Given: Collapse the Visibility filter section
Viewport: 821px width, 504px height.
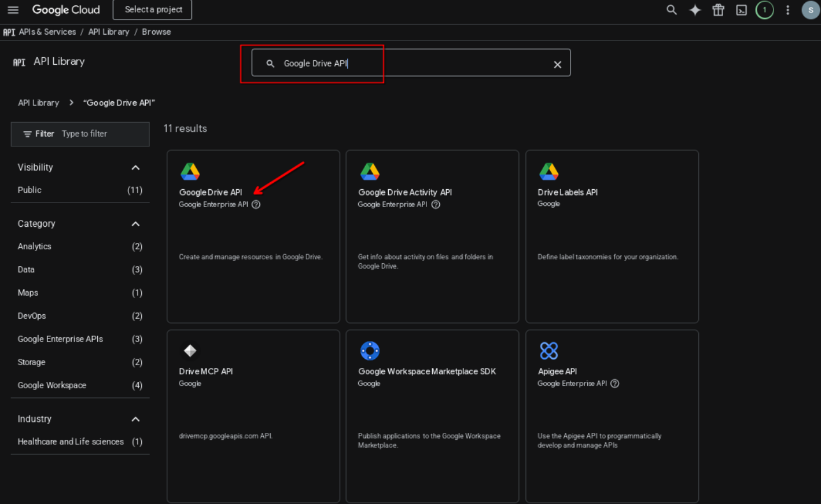Looking at the screenshot, I should coord(135,168).
